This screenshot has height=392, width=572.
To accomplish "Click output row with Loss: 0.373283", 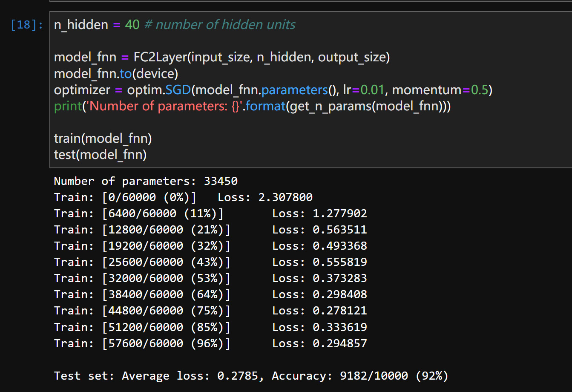I will pos(210,278).
